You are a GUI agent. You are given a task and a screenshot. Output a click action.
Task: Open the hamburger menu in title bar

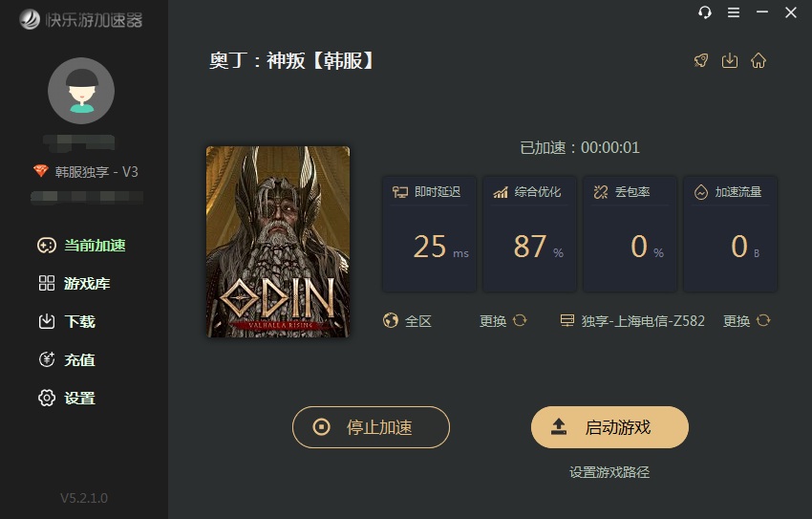click(x=734, y=12)
